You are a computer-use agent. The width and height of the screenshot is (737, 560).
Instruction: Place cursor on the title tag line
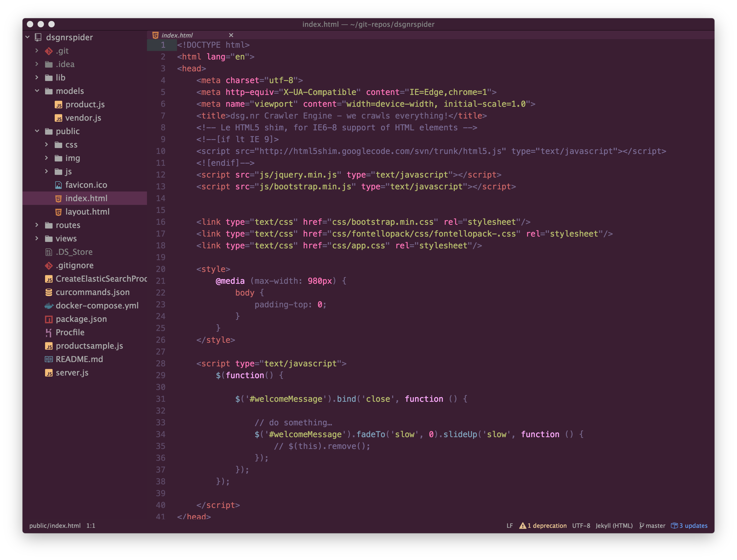tap(341, 116)
